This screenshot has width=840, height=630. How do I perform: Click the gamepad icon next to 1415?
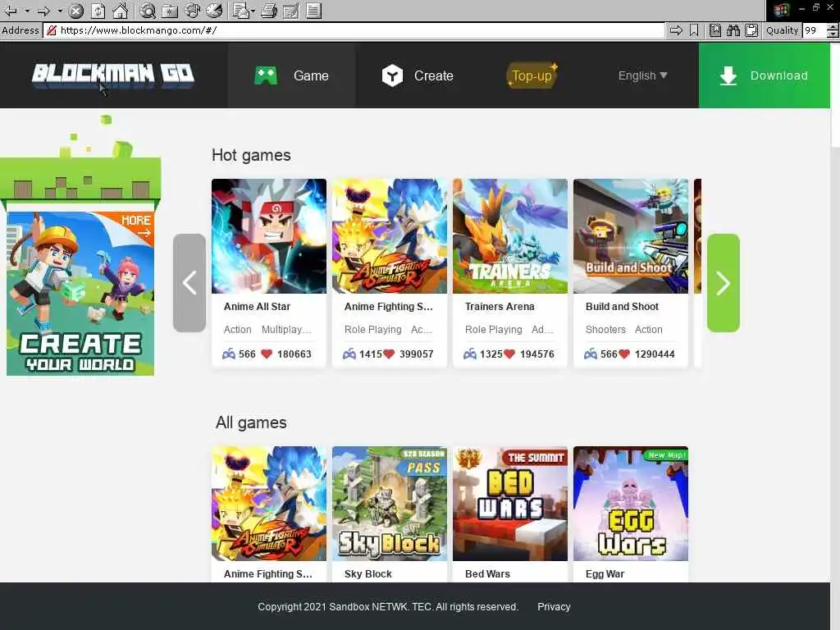pyautogui.click(x=349, y=354)
